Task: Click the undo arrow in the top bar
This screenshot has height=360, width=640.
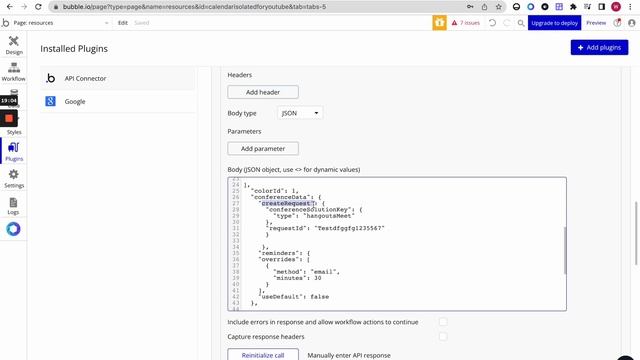Action: click(492, 23)
